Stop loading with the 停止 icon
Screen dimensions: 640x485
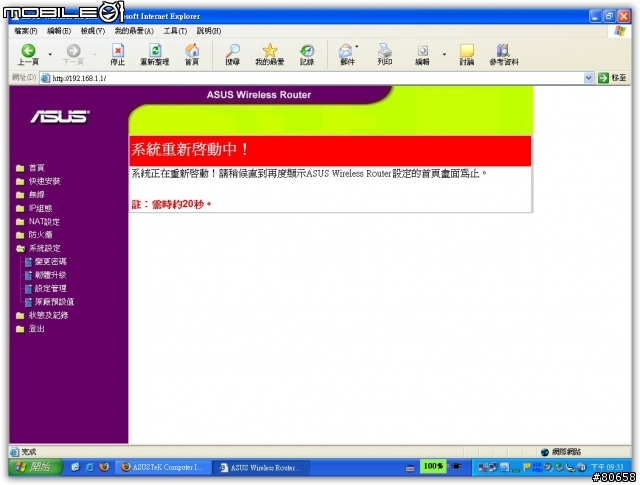coord(118,55)
